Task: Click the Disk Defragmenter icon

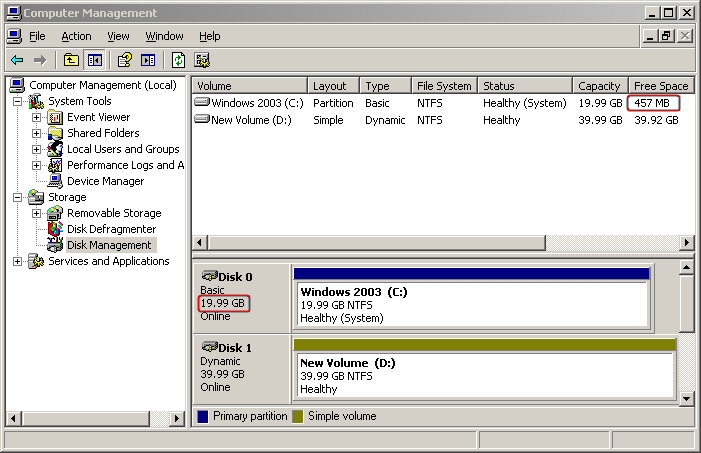Action: click(x=55, y=229)
